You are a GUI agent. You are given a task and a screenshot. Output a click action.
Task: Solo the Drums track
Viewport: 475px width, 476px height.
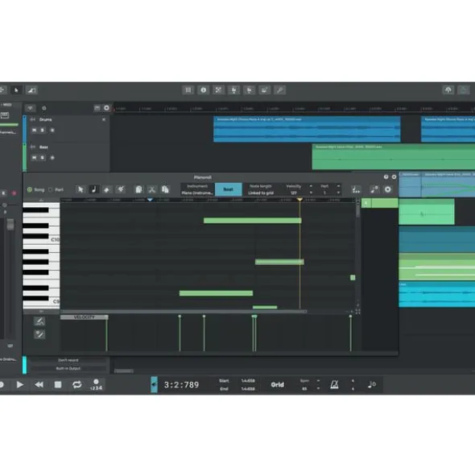(43, 130)
